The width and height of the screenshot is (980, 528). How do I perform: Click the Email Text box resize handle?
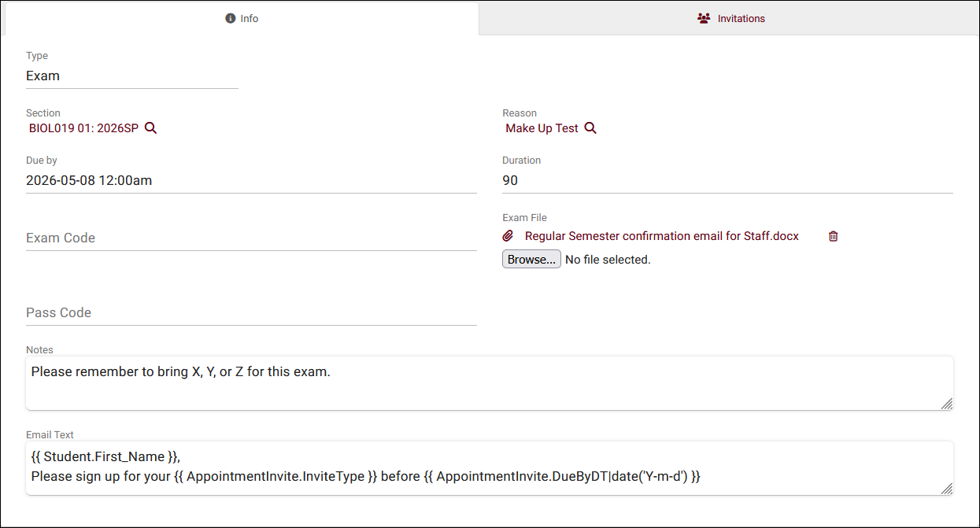(947, 489)
